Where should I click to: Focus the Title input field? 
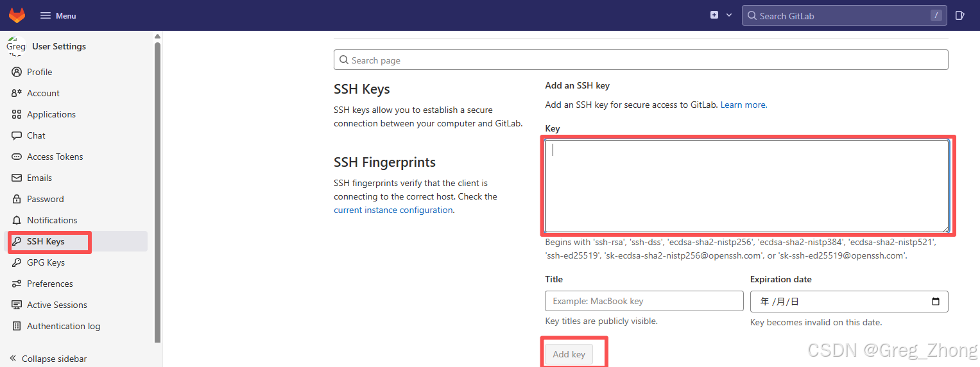click(644, 301)
